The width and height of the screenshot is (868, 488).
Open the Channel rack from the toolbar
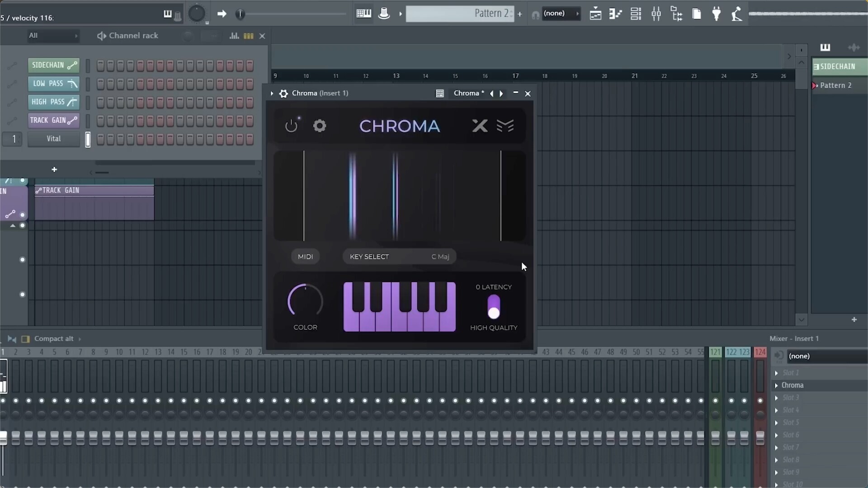(636, 14)
